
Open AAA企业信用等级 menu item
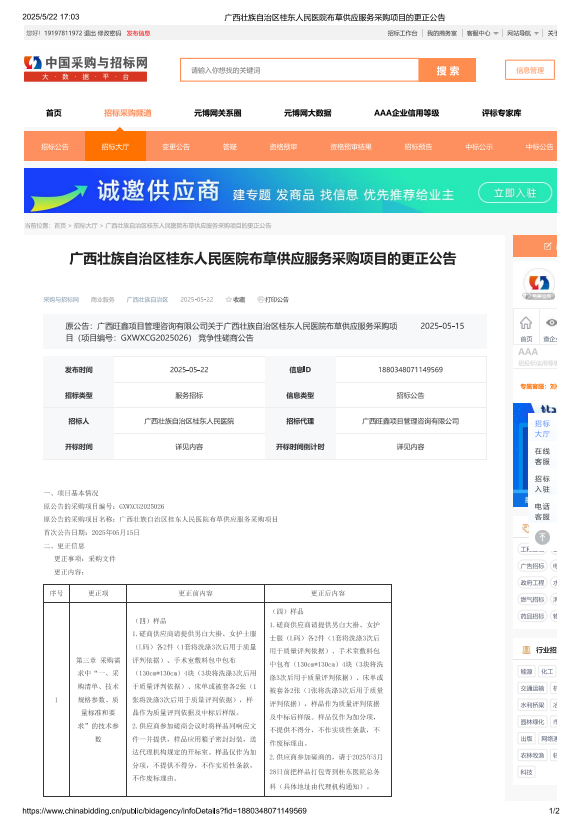point(407,113)
